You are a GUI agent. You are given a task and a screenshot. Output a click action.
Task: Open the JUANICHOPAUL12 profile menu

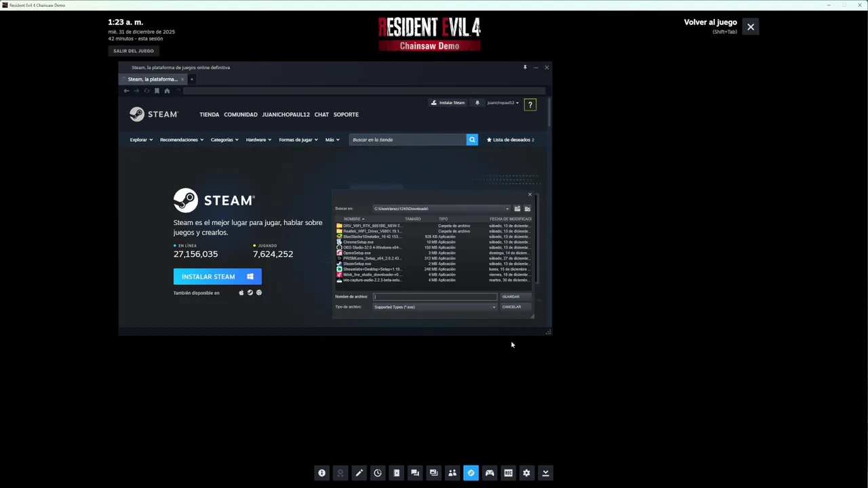[x=286, y=115]
